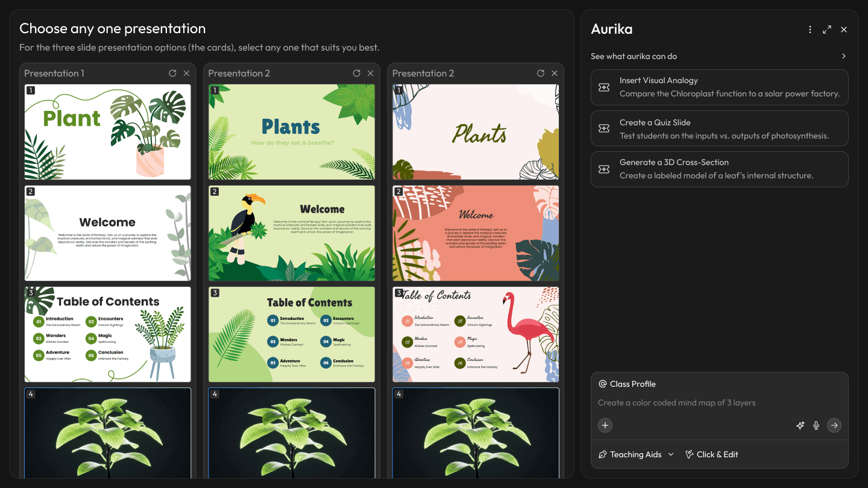
Task: Select the Plants title slide in Presentation 2
Action: click(x=291, y=132)
